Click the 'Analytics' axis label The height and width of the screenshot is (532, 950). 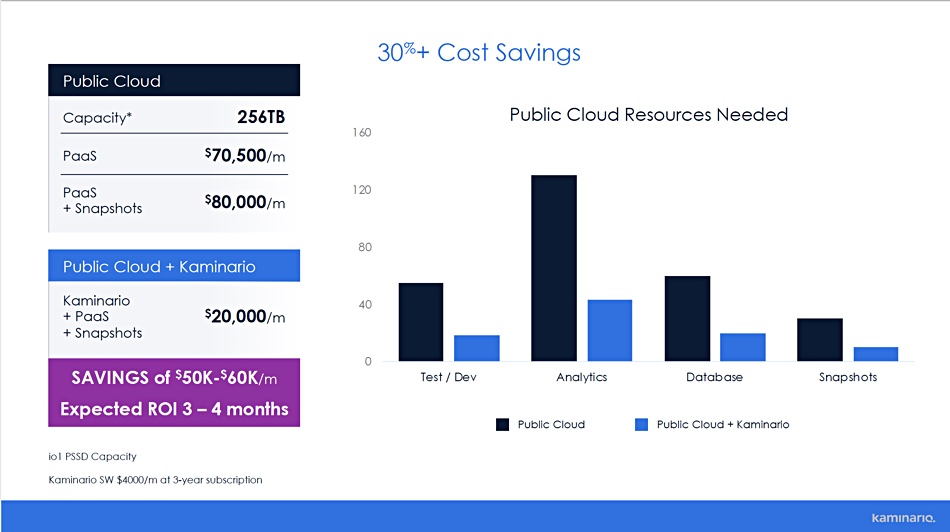[582, 377]
